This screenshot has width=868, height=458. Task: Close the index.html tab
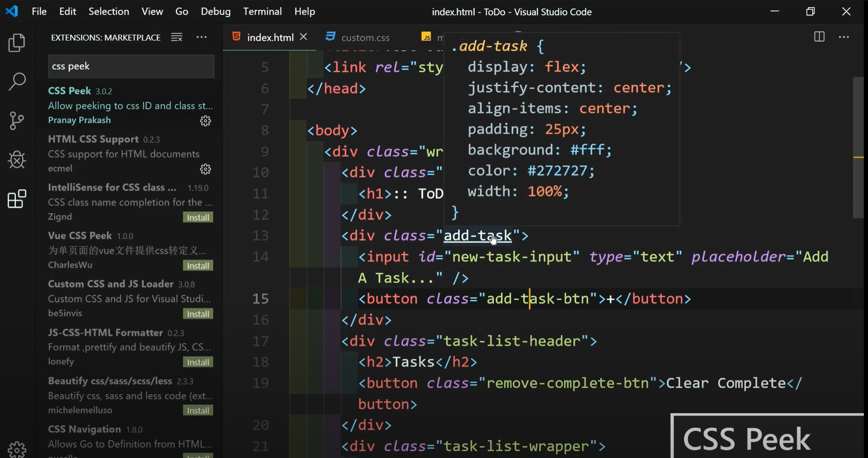point(304,37)
